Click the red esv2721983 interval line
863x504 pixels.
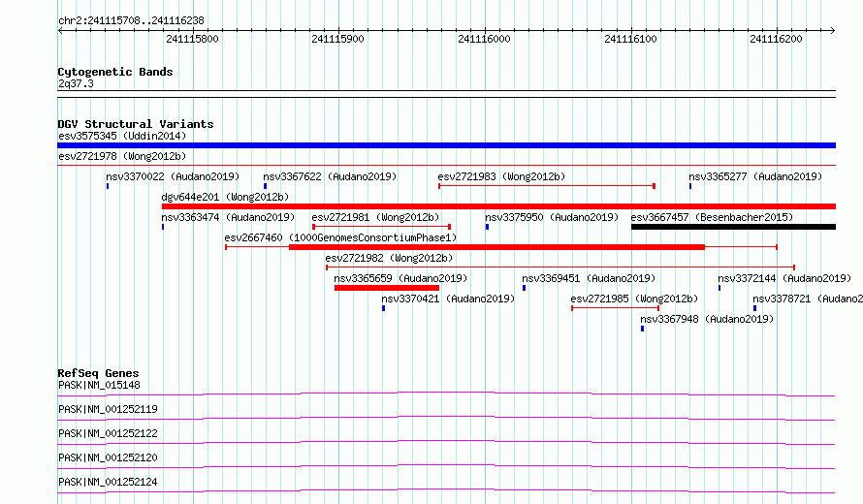coord(547,186)
